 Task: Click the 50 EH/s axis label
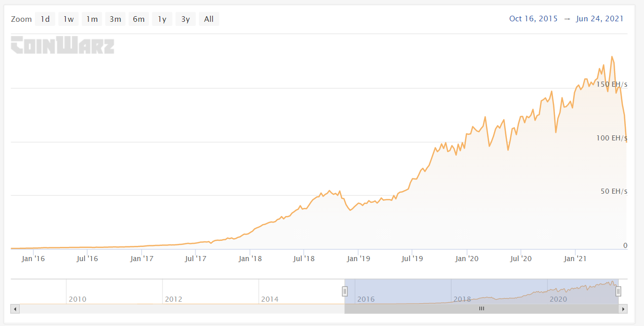[x=614, y=191]
